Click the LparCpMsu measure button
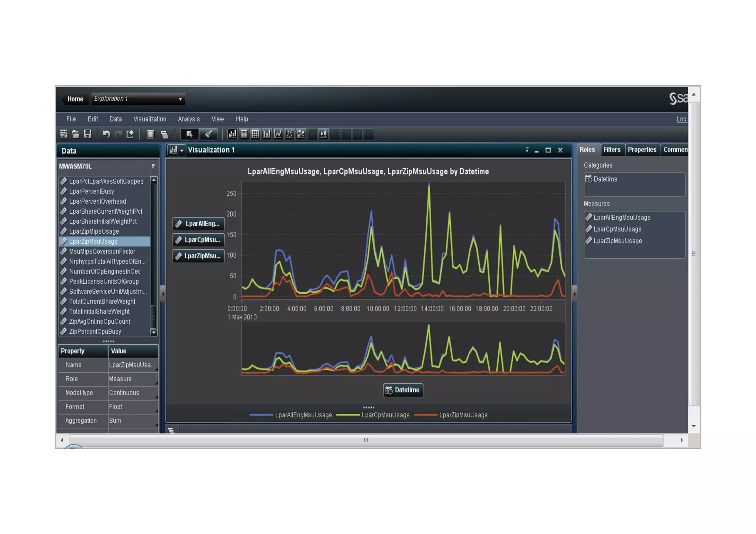 tap(199, 240)
